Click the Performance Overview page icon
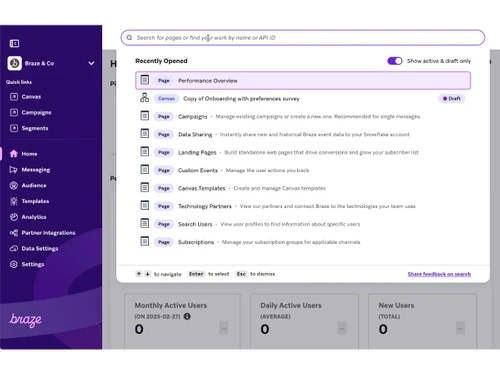Image resolution: width=500 pixels, height=375 pixels. [144, 80]
